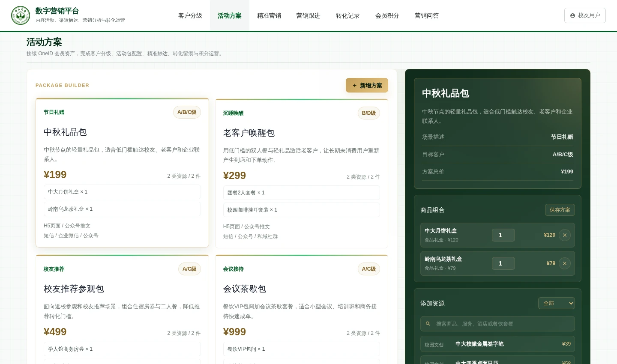Click the ¥299 price on 老客户唤醒包
The image size is (617, 364).
[x=234, y=176]
